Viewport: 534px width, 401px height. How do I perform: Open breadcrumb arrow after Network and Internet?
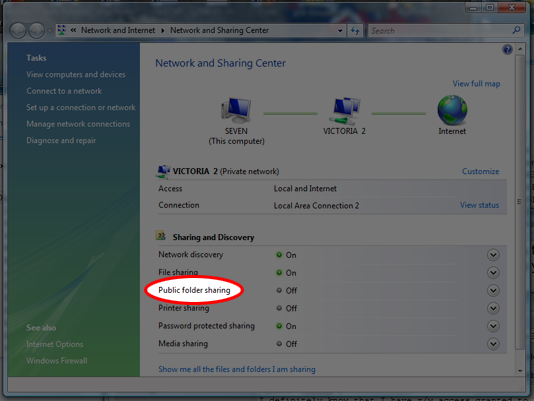coord(163,31)
